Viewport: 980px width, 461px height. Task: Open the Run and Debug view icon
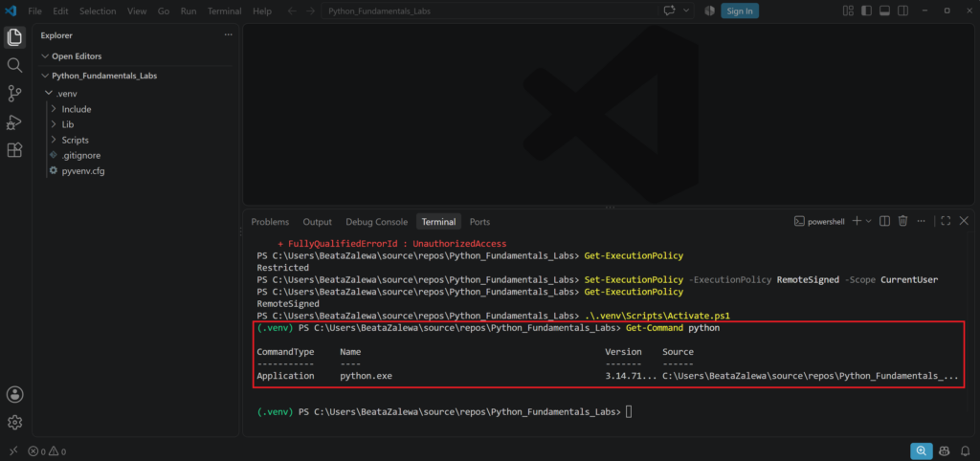[x=14, y=121]
